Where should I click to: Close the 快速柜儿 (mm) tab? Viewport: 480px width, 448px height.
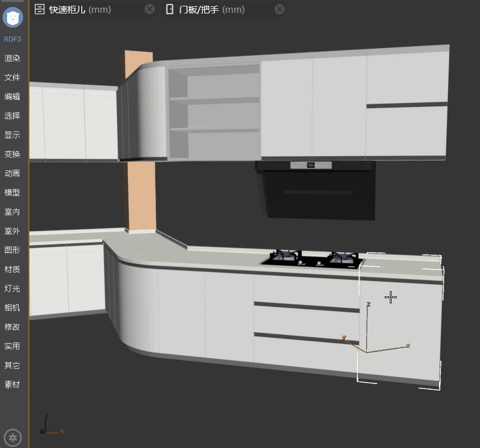click(x=149, y=9)
